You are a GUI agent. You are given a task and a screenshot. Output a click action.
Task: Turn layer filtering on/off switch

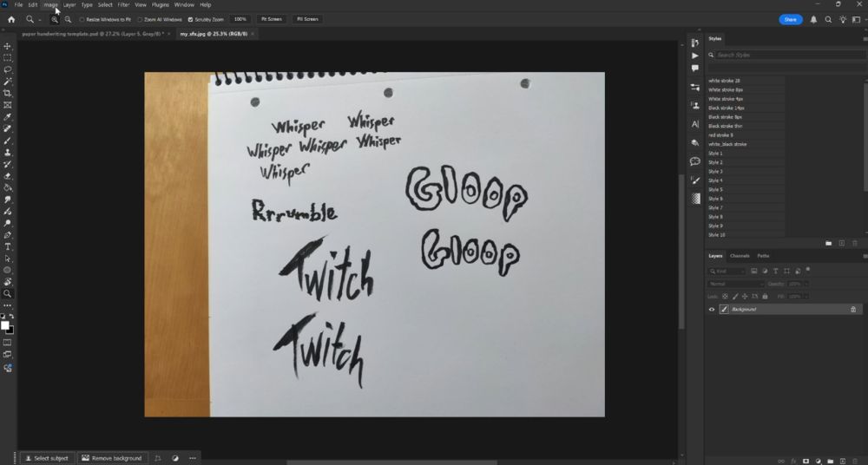[x=808, y=270]
